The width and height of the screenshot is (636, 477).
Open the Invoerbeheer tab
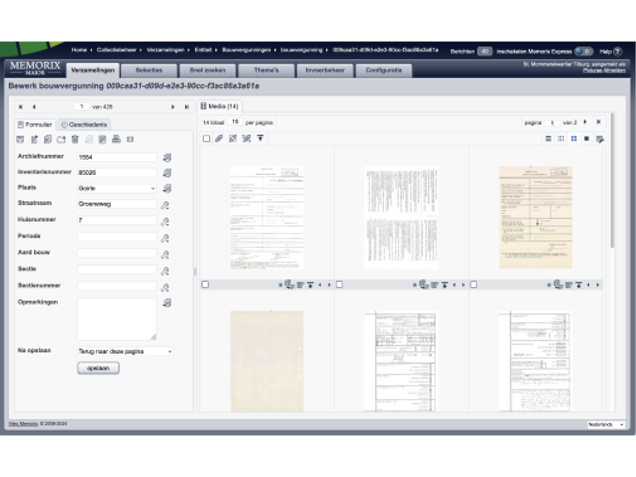click(x=325, y=70)
